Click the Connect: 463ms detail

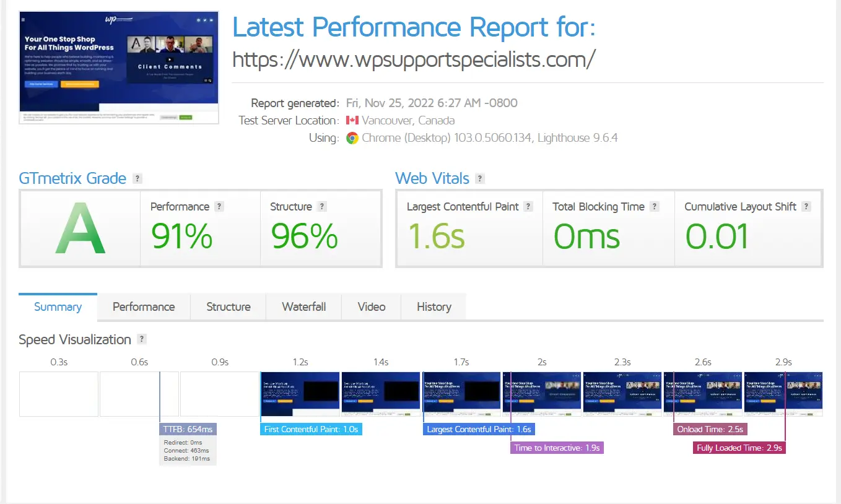[x=187, y=451]
